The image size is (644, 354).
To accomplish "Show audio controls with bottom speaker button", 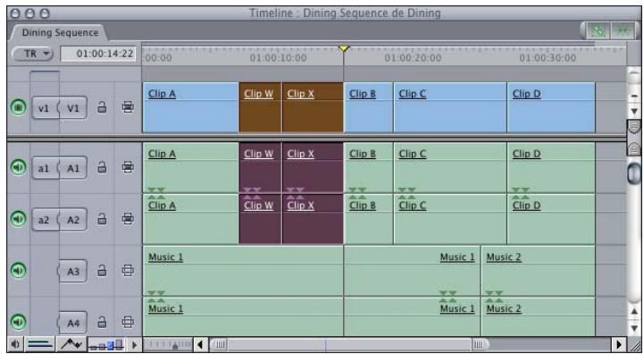I will click(x=15, y=344).
